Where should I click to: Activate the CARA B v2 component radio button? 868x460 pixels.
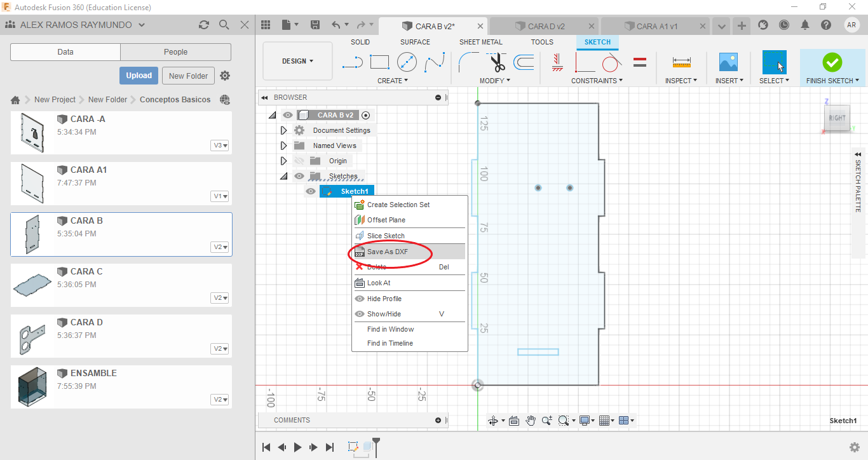[365, 115]
